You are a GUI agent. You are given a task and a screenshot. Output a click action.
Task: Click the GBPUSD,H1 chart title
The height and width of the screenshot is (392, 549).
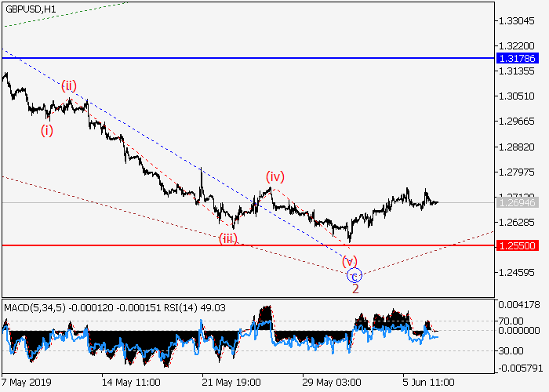click(x=30, y=8)
